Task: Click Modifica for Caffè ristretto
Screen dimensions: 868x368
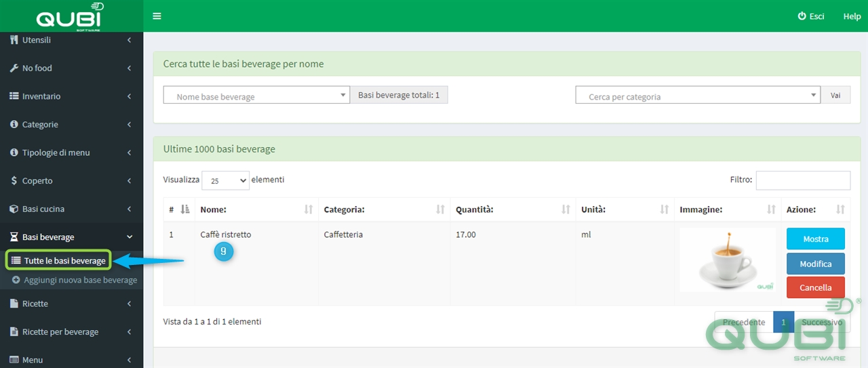Action: point(816,263)
